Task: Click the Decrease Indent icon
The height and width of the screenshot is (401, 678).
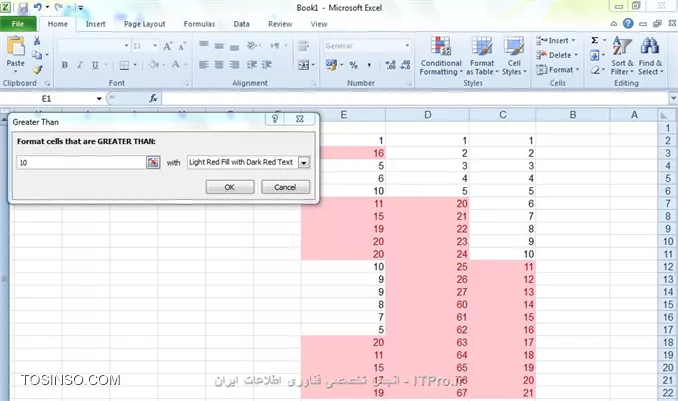Action: point(252,65)
